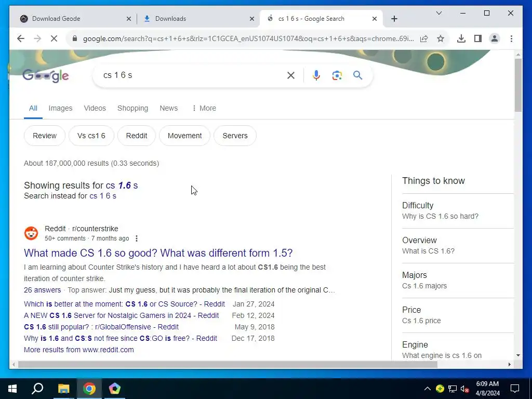Click the horizontal scrollbar thumb
The image size is (532, 399).
pos(228,365)
